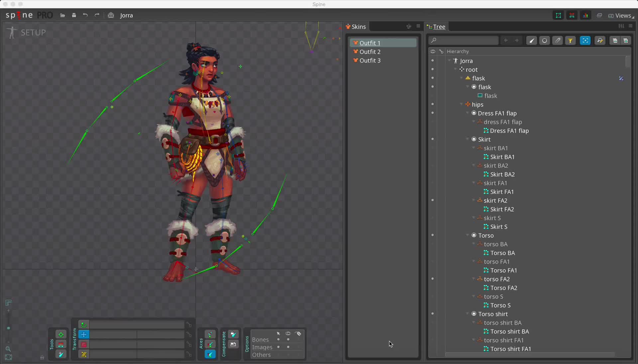Collapse the Torso shirt slot node
The height and width of the screenshot is (364, 638).
point(468,314)
